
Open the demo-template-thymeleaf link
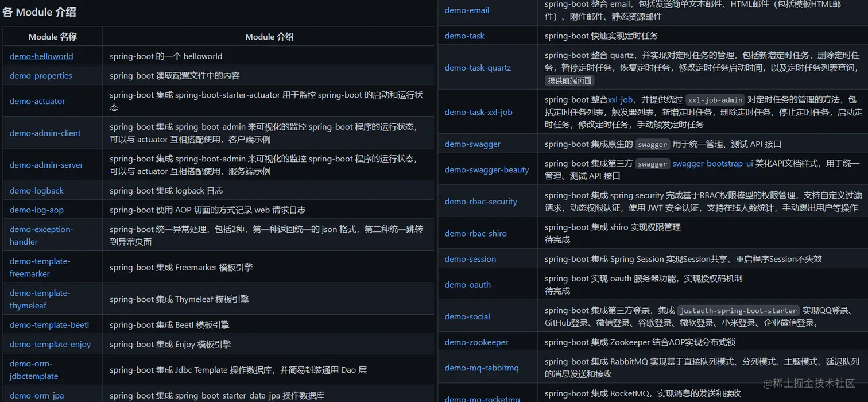pyautogui.click(x=40, y=299)
